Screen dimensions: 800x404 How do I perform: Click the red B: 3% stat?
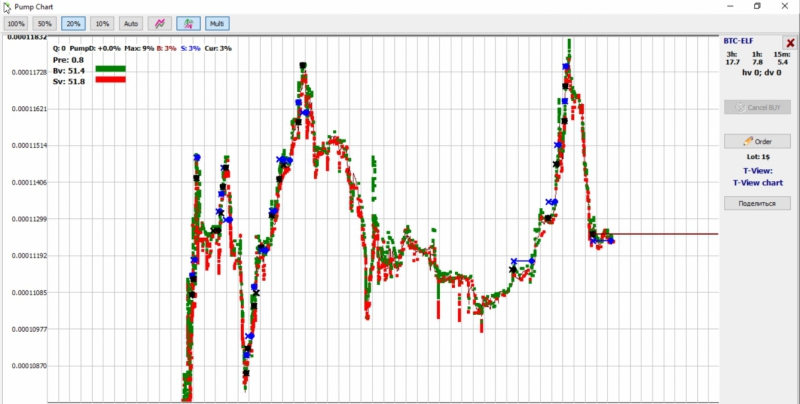click(166, 48)
